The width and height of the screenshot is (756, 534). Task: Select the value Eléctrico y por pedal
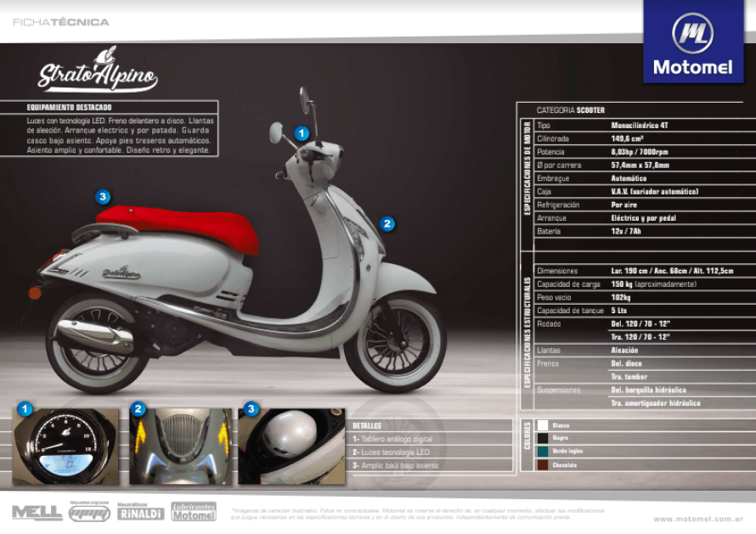point(644,218)
